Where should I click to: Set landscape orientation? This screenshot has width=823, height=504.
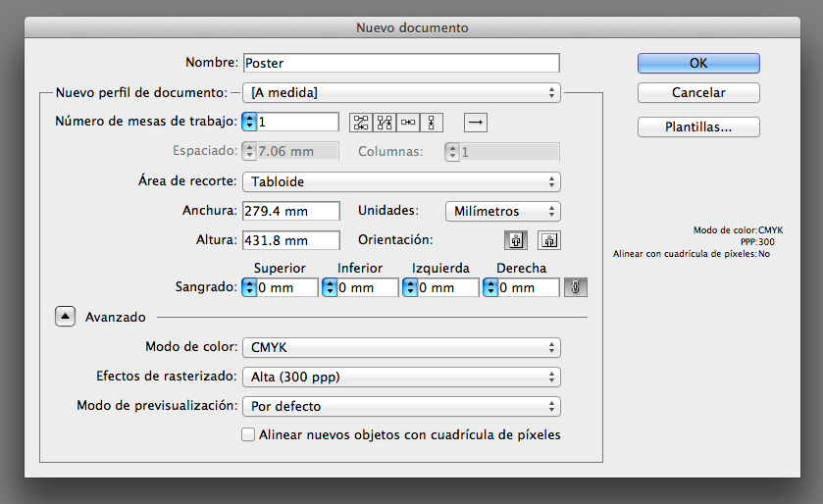tap(548, 240)
